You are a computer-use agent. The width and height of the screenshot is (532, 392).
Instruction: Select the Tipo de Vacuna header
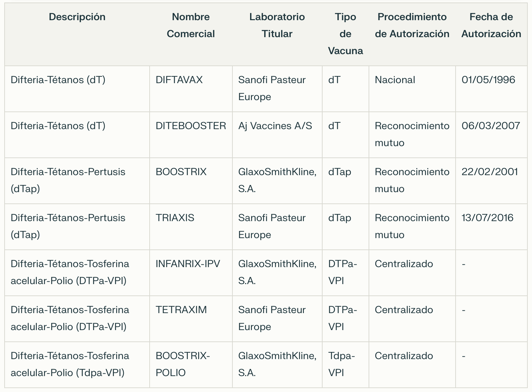[345, 34]
